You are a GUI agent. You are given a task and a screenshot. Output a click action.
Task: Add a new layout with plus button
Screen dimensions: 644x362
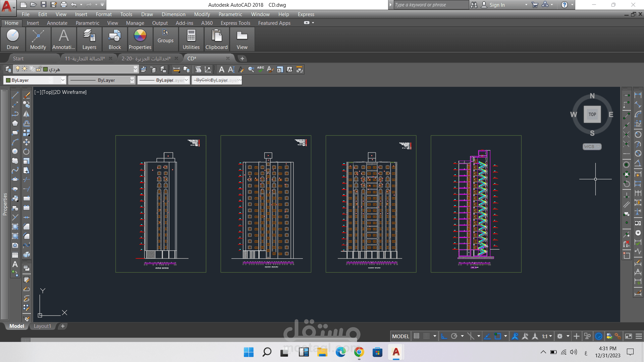63,326
